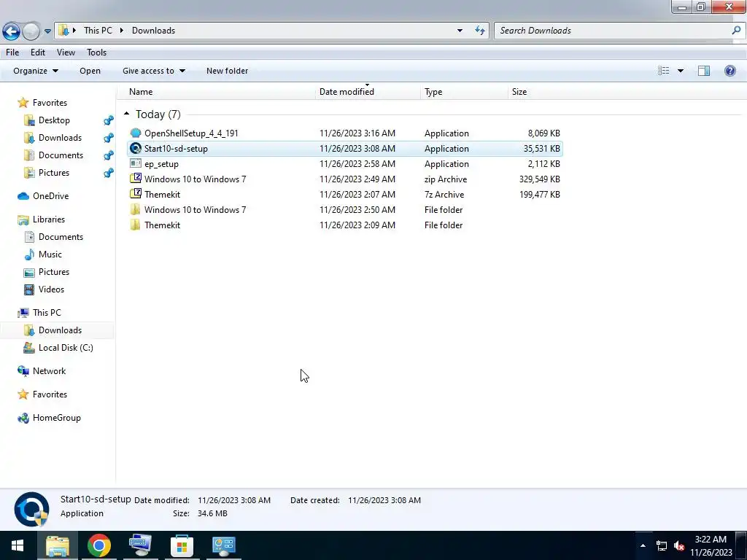Viewport: 747px width, 560px height.
Task: Open Desktop in Favorites
Action: [x=54, y=120]
